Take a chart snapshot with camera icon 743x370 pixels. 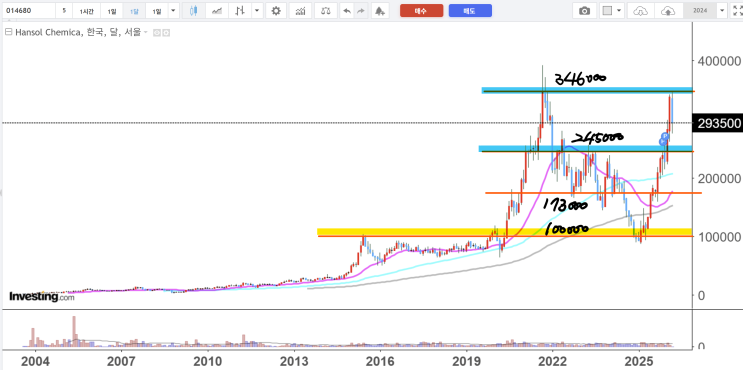point(585,10)
